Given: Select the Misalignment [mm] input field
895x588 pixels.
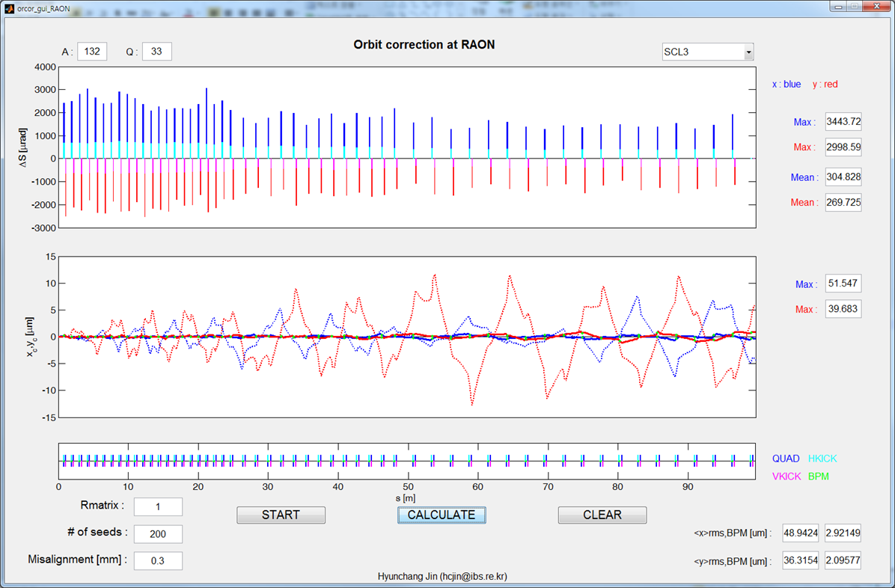Looking at the screenshot, I should (158, 560).
